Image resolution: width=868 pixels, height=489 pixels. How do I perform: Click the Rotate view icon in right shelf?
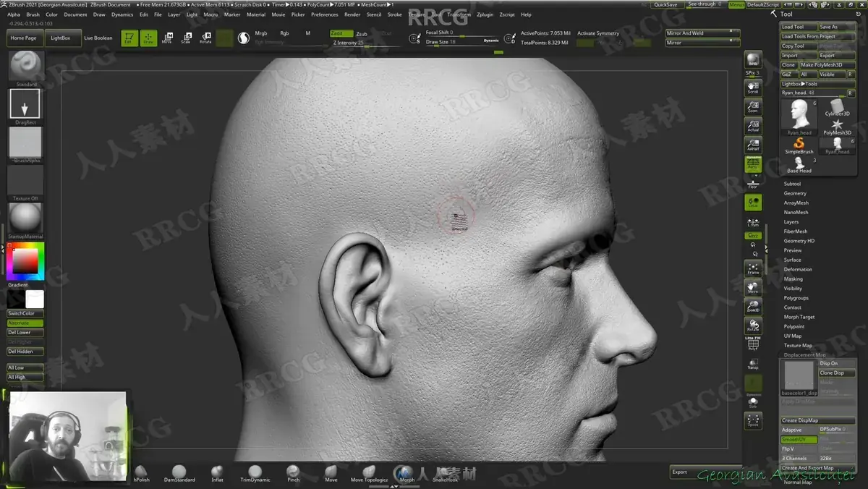[753, 326]
